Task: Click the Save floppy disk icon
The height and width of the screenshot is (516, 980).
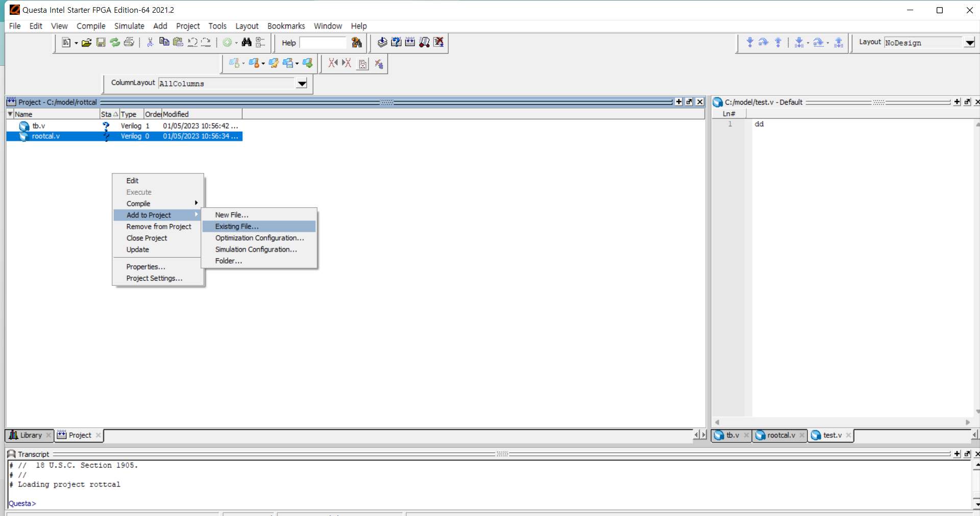Action: click(101, 42)
